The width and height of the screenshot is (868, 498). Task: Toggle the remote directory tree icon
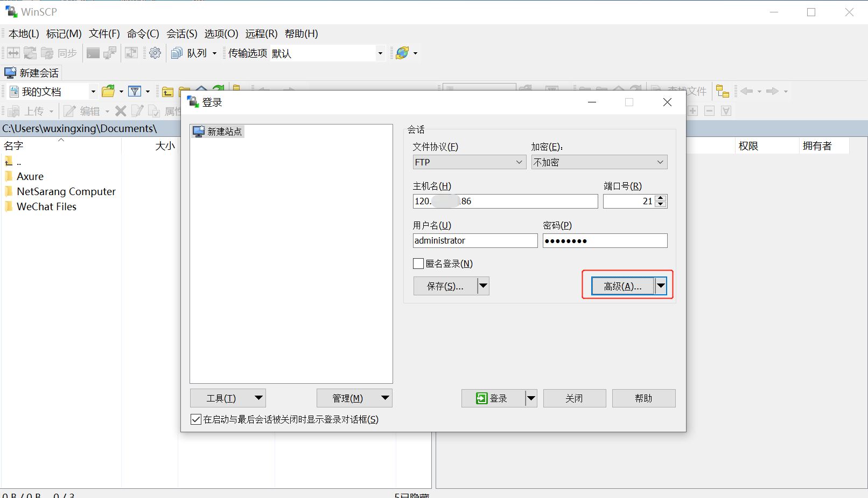[x=722, y=91]
